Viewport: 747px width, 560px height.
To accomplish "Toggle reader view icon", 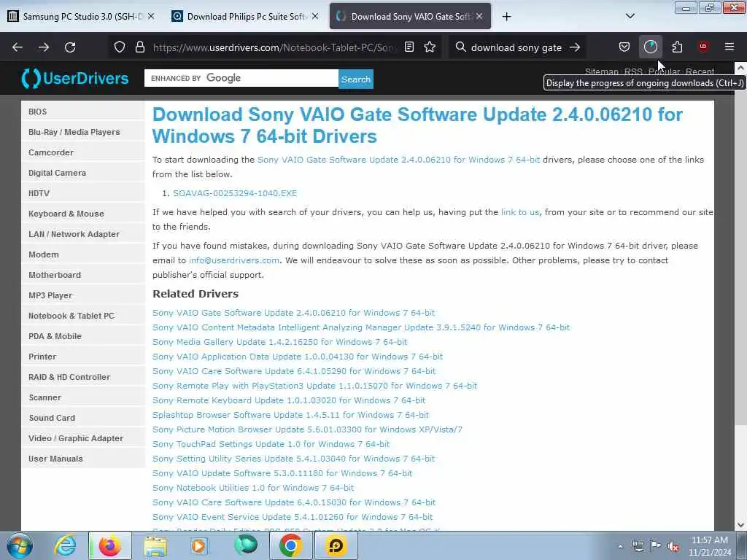I will click(409, 47).
